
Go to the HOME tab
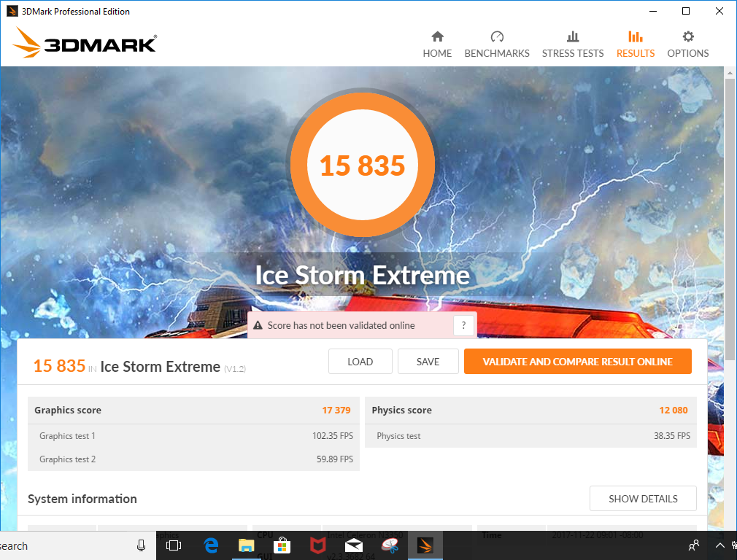(x=437, y=44)
